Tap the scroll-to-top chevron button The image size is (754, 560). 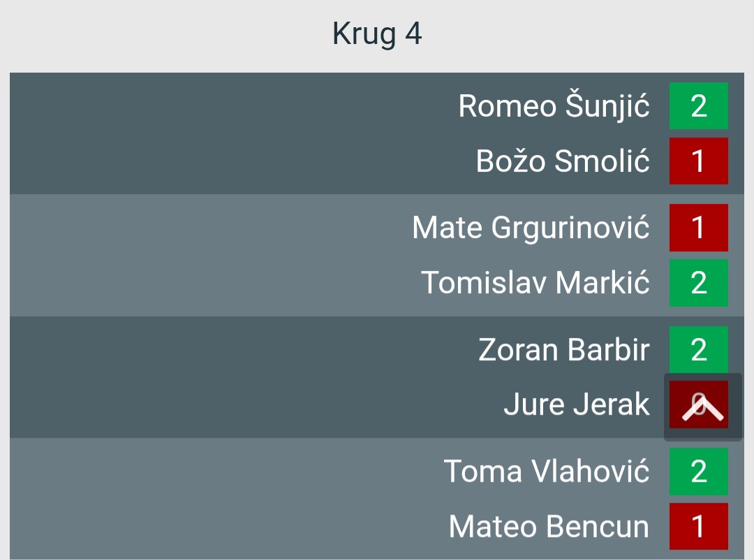coord(702,407)
